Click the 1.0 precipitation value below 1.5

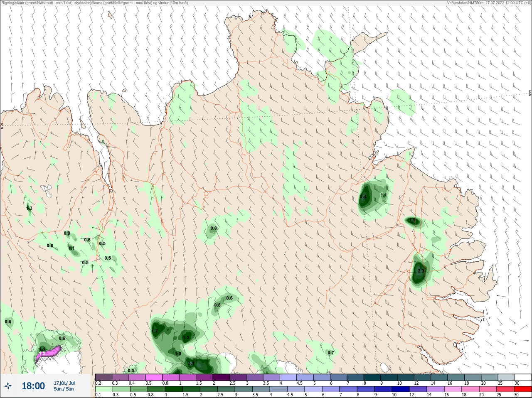[x=178, y=354]
